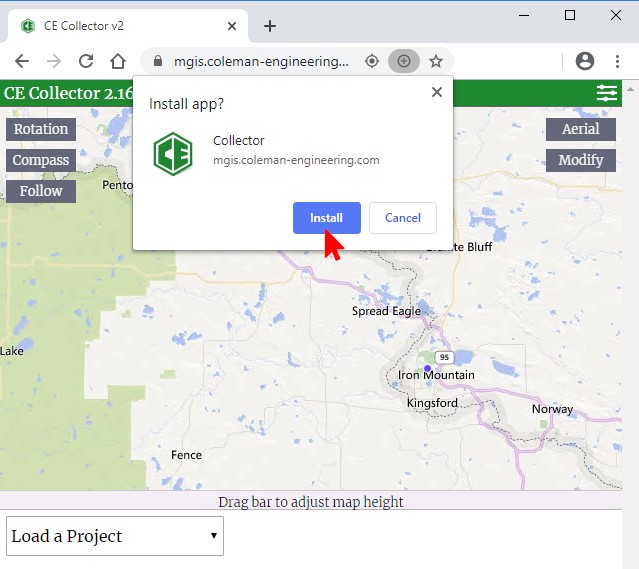Close the Install app dialog with X
Viewport: 639px width, 569px height.
[x=436, y=92]
